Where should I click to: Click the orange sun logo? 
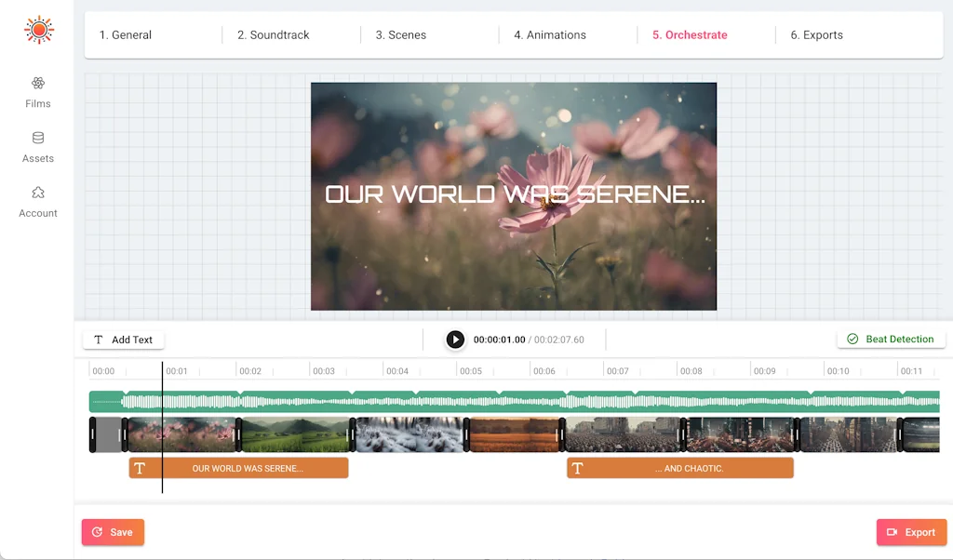[x=37, y=29]
